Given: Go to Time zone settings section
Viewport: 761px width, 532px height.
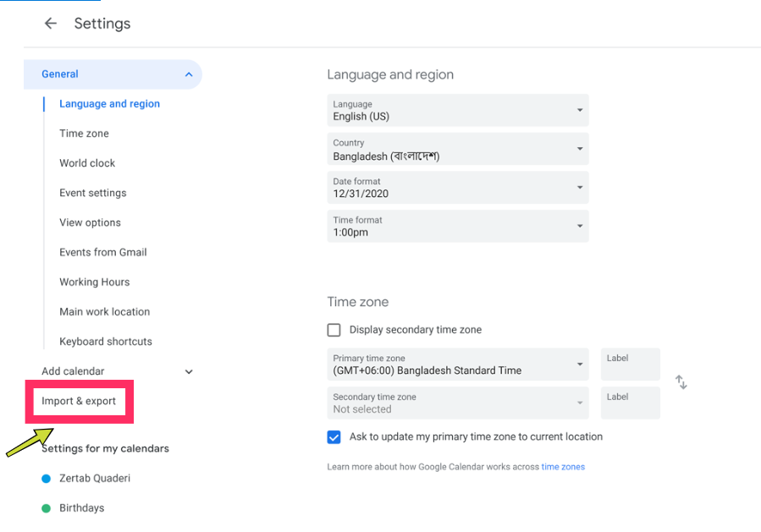Looking at the screenshot, I should [84, 134].
